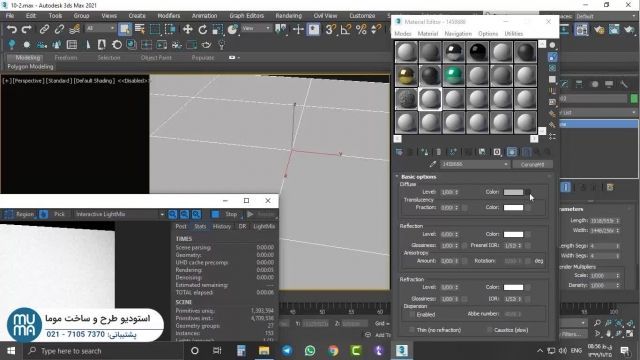Switch to the LightMix tab
Viewport: 640px width, 360px height.
coord(264,226)
